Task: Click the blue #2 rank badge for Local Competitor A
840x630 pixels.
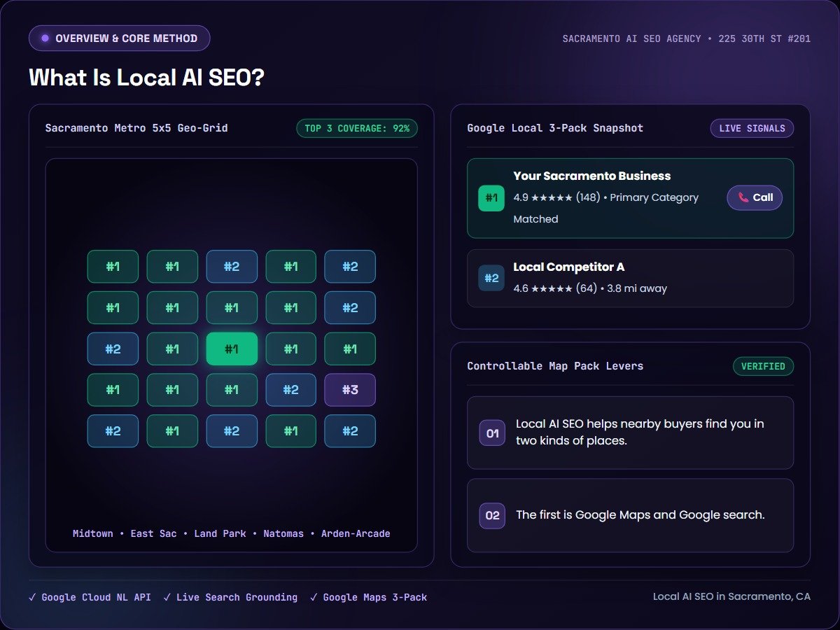Action: click(x=491, y=278)
